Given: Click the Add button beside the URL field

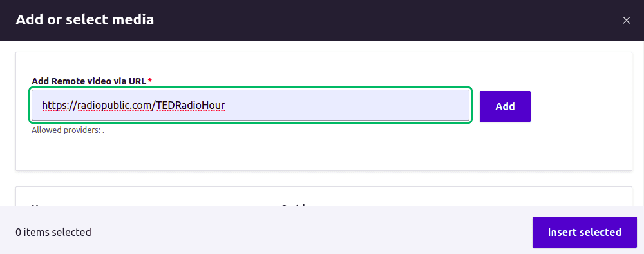Looking at the screenshot, I should click(505, 106).
